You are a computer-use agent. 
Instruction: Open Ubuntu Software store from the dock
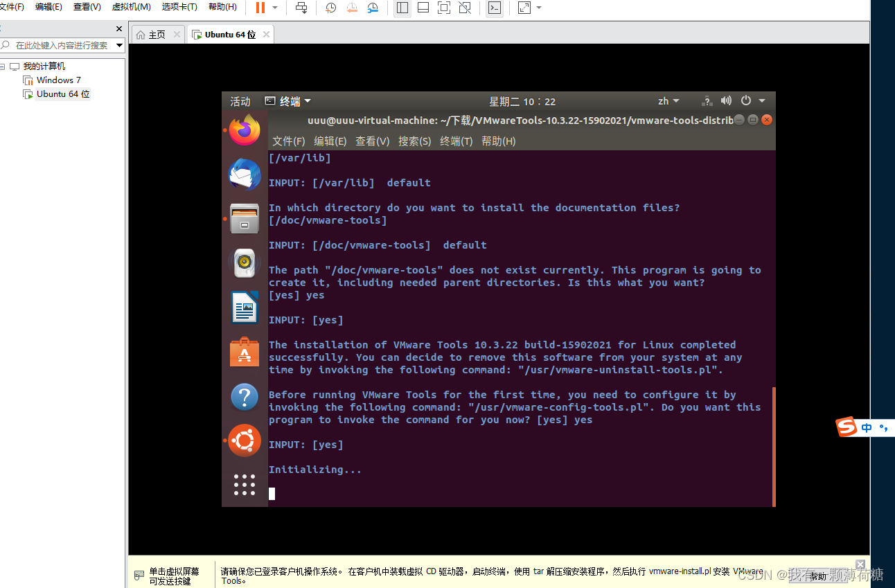point(245,352)
